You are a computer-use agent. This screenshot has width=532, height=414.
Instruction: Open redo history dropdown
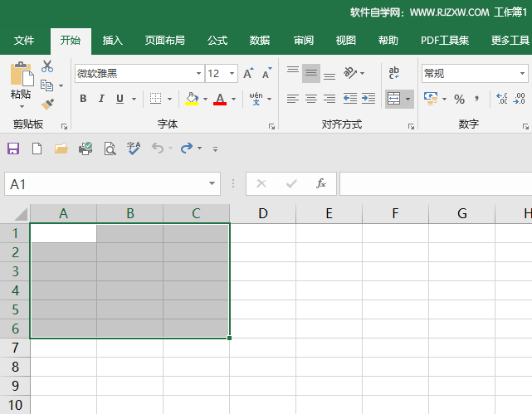tap(199, 148)
